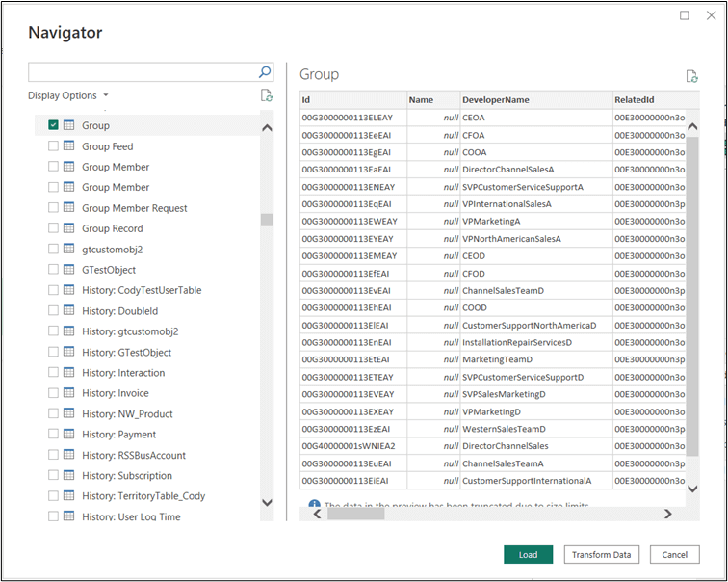Select the RelatedId column header
728x582 pixels.
pyautogui.click(x=634, y=99)
